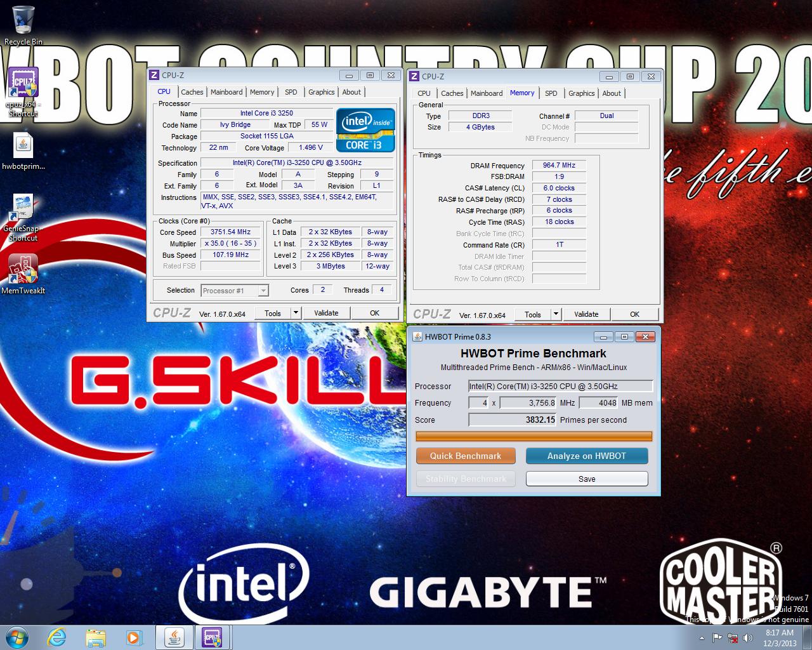This screenshot has width=812, height=650.
Task: Click the Windows Start button
Action: click(x=17, y=637)
